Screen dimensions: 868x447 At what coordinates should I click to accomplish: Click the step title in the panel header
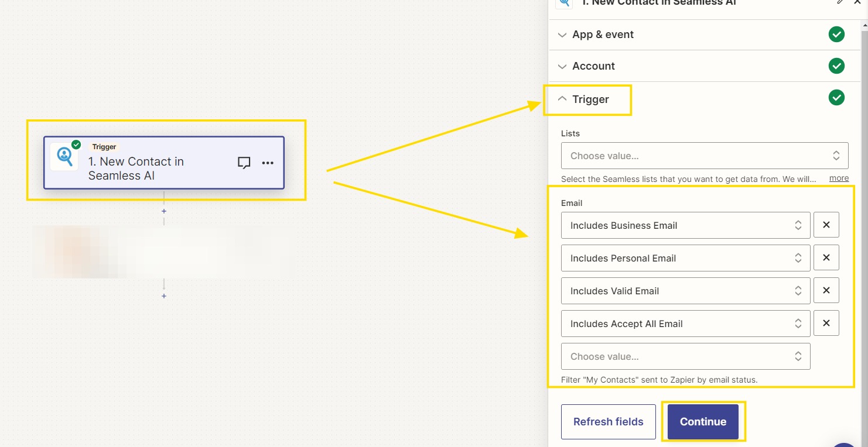tap(658, 2)
